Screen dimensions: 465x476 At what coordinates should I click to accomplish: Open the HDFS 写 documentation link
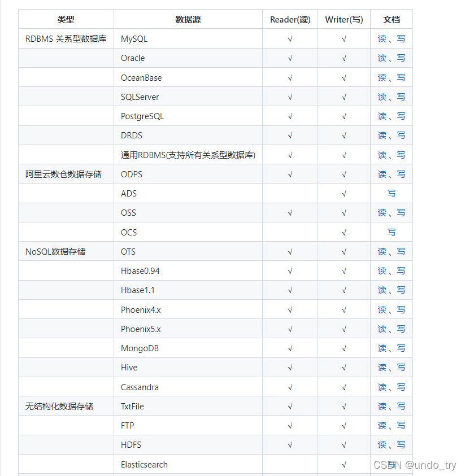[x=401, y=444]
